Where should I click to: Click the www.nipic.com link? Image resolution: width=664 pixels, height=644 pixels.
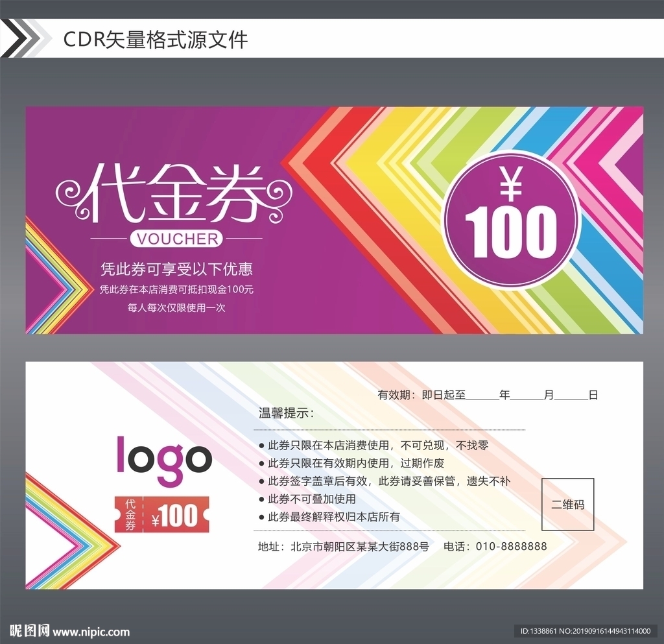[x=91, y=632]
